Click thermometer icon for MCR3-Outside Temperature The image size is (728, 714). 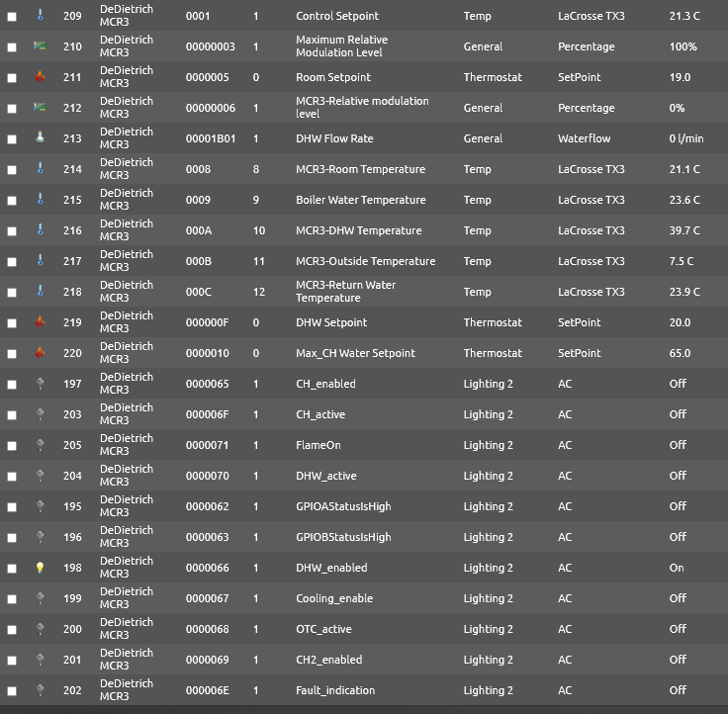[x=40, y=260]
